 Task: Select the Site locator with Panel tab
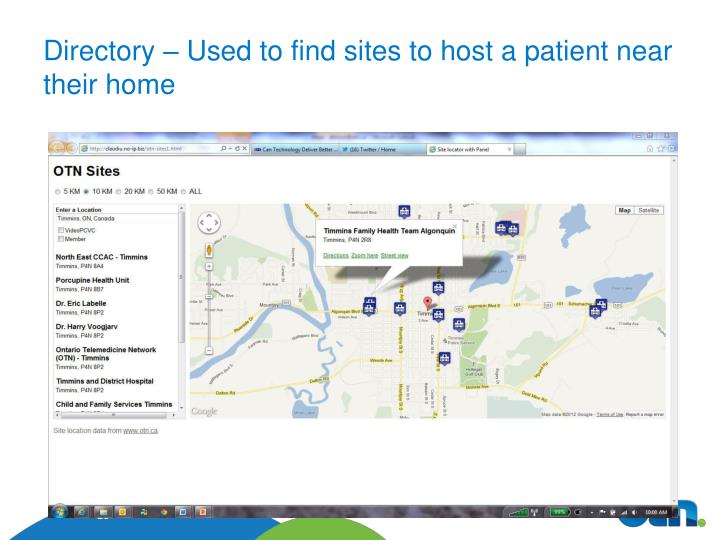coord(468,149)
